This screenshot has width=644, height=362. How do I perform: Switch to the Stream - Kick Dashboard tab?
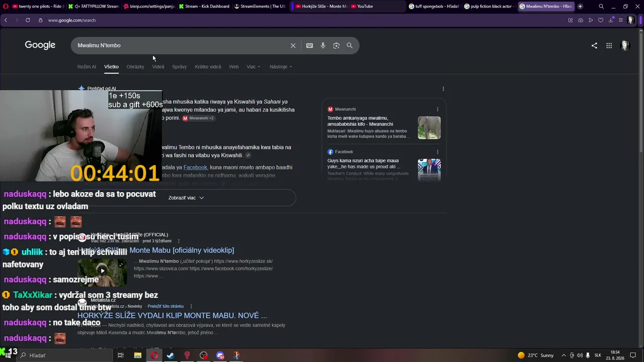[x=204, y=7]
